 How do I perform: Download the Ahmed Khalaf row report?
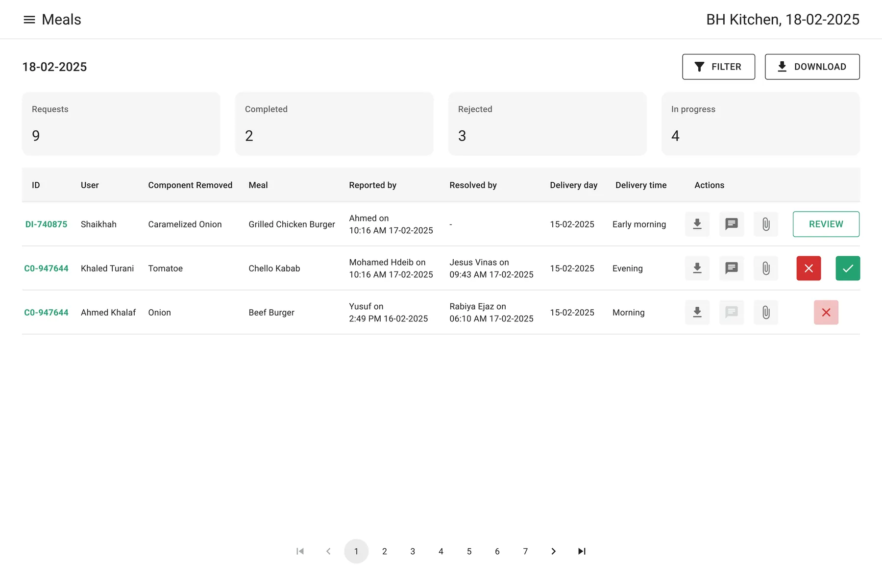point(697,312)
